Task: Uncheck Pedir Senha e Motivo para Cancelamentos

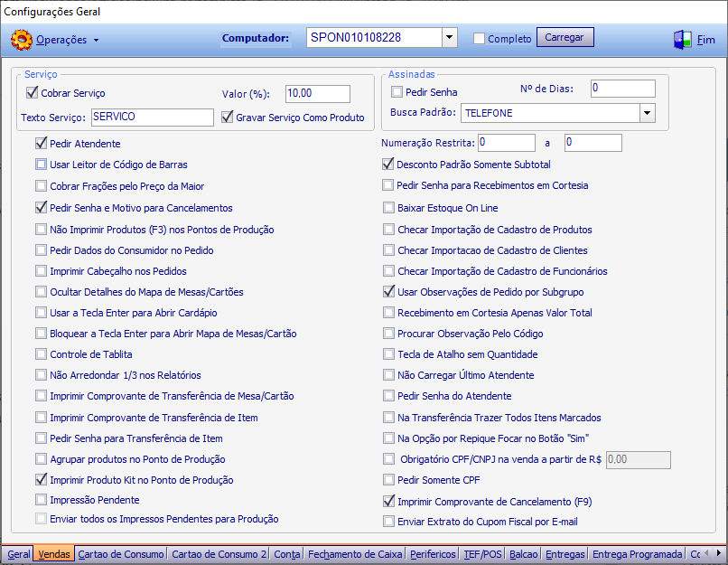Action: click(x=42, y=208)
